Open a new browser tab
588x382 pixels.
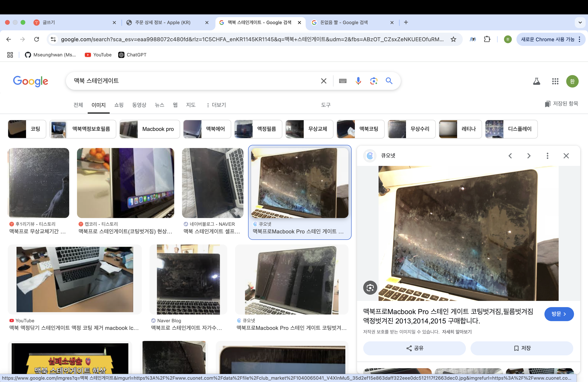(x=406, y=22)
